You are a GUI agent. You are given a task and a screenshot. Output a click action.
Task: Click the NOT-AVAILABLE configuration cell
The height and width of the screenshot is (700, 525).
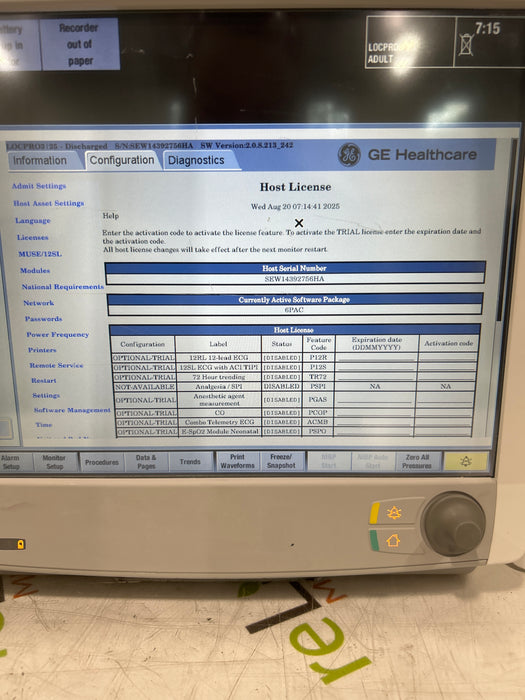coord(145,387)
